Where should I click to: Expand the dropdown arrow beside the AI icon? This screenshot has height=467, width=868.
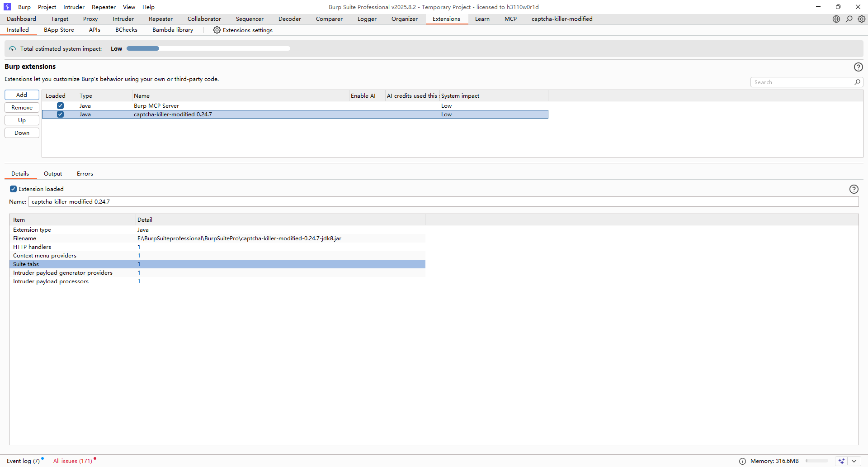click(x=854, y=461)
